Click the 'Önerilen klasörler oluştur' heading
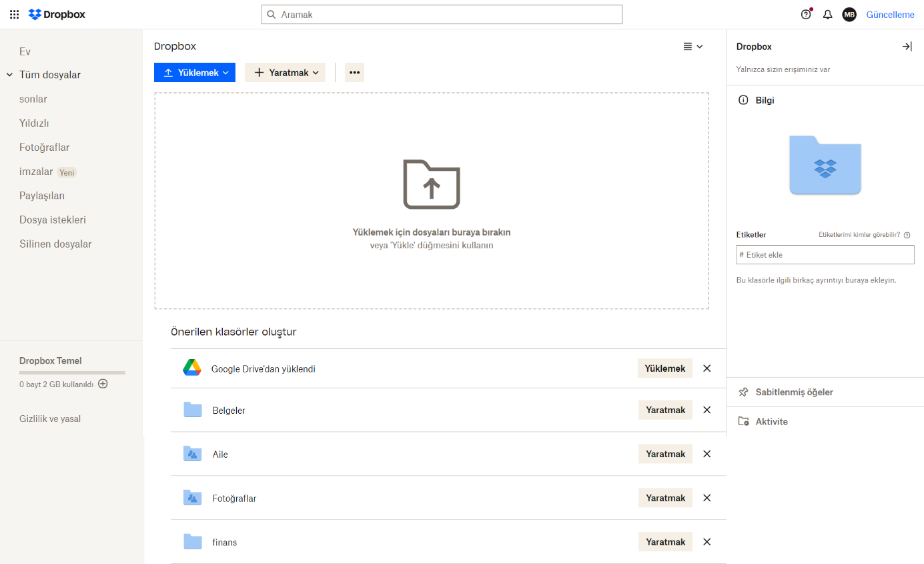The height and width of the screenshot is (564, 924). (x=234, y=332)
